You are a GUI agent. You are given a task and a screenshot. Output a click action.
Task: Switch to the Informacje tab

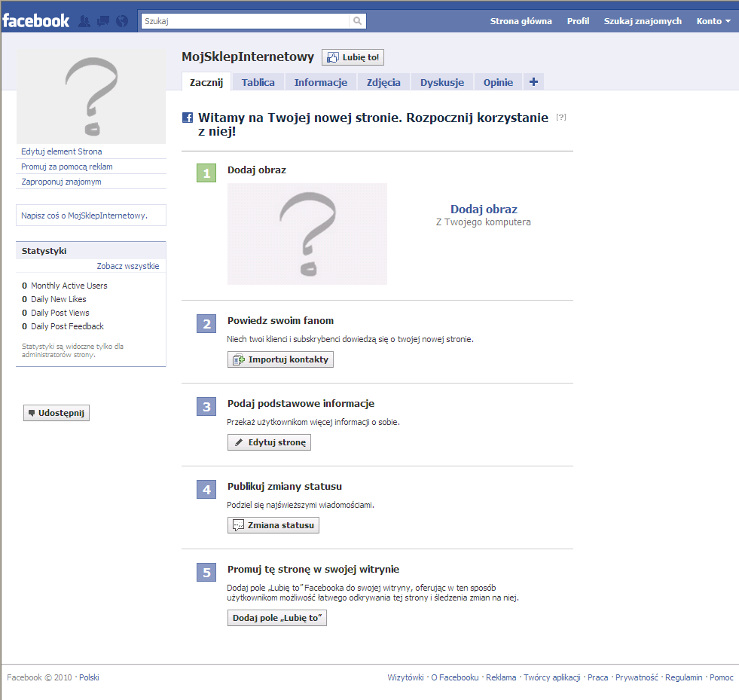321,82
